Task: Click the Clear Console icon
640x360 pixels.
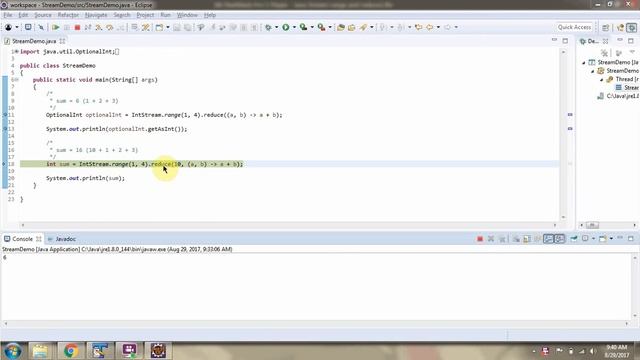Action: [x=516, y=239]
